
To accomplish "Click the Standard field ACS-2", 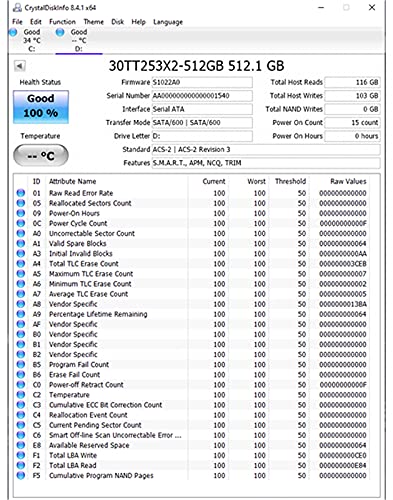I will [x=266, y=149].
